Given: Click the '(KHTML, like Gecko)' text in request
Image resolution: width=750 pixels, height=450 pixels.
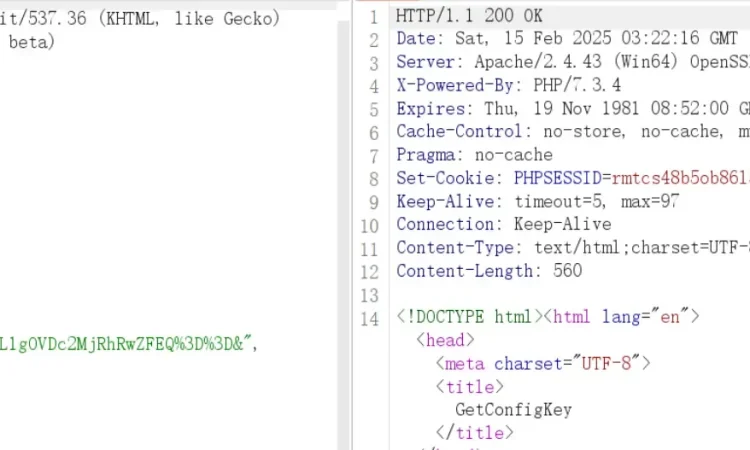Looking at the screenshot, I should 189,19.
